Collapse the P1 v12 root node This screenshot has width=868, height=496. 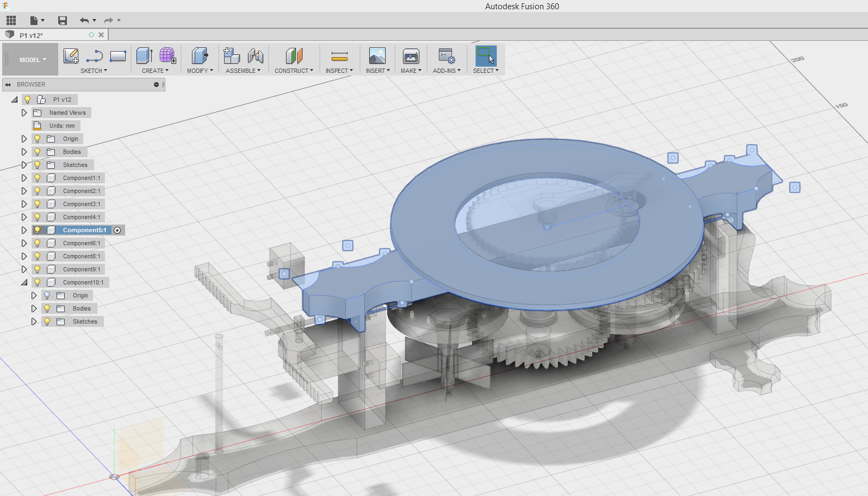click(15, 100)
